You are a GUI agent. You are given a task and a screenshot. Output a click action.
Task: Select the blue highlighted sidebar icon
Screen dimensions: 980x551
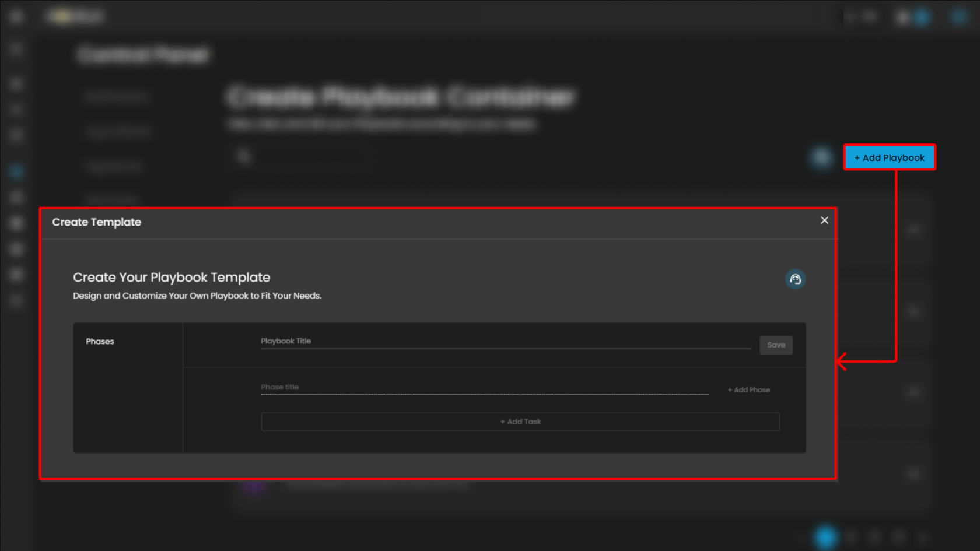[16, 171]
